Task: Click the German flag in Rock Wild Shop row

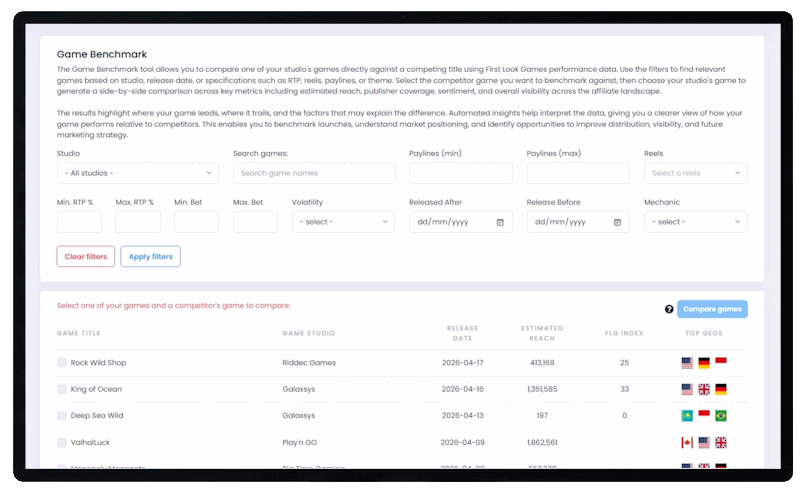Action: 704,363
